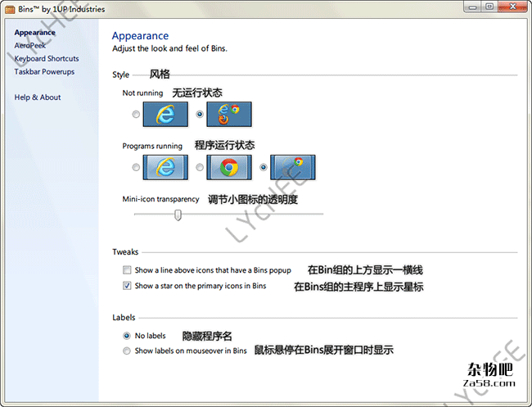Click the 'Mini-icon transparency' label
Image resolution: width=532 pixels, height=407 pixels.
[x=160, y=199]
